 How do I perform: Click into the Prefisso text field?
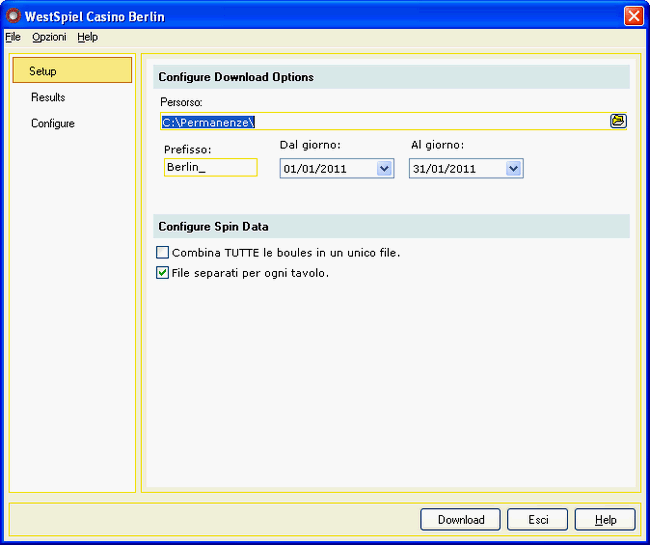click(x=210, y=167)
